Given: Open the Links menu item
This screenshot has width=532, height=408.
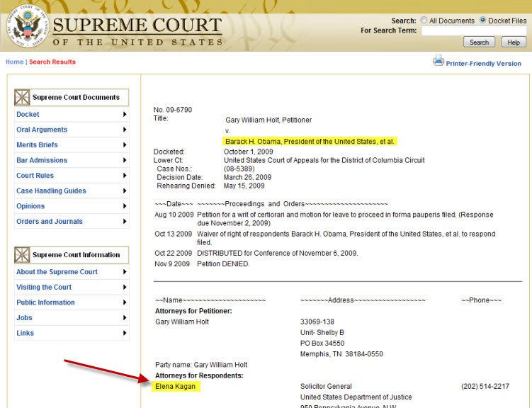Looking at the screenshot, I should coord(25,333).
